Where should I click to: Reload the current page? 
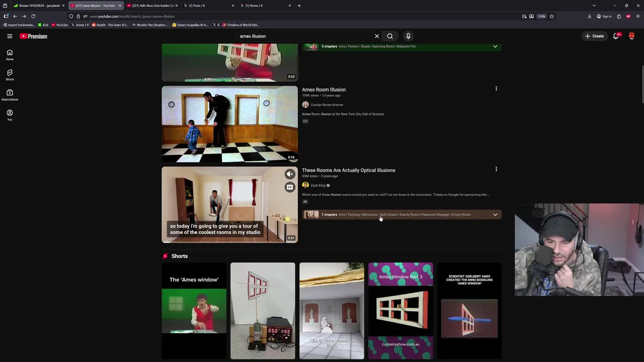[x=33, y=16]
